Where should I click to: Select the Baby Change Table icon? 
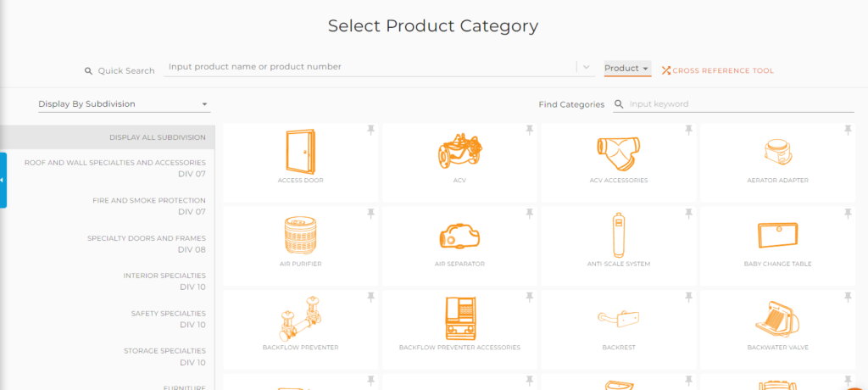tap(777, 236)
